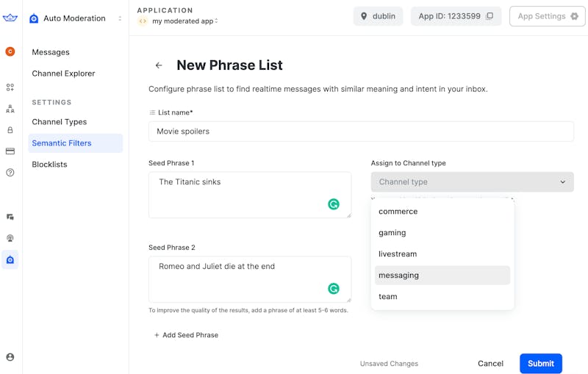Click the Submit button
Viewport: 588px width, 374px height.
[540, 364]
